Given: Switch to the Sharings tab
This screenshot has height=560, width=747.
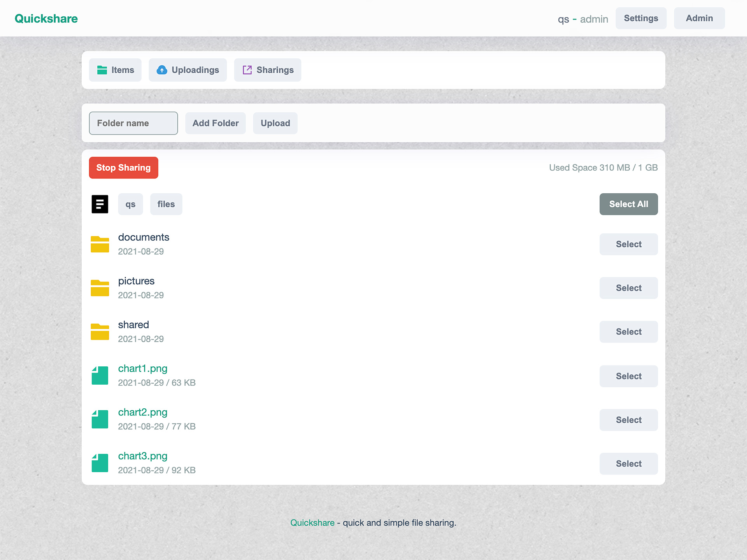Looking at the screenshot, I should click(x=268, y=70).
